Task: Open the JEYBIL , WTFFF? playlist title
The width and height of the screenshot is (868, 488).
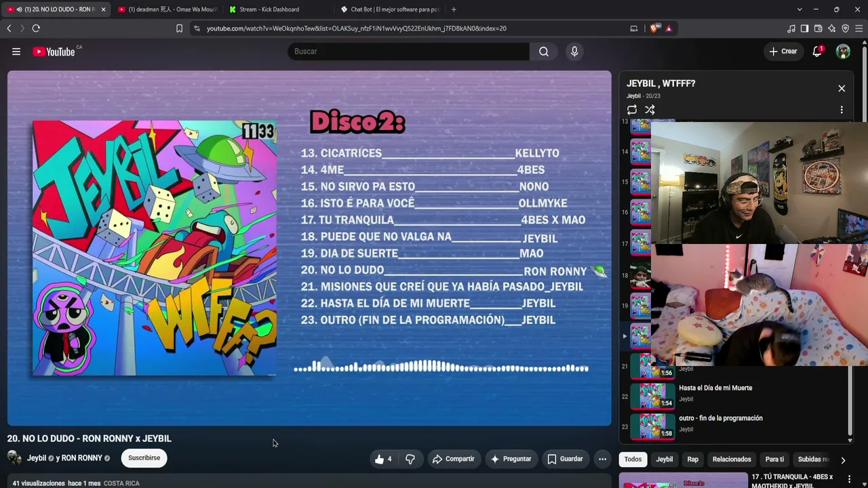Action: click(661, 83)
